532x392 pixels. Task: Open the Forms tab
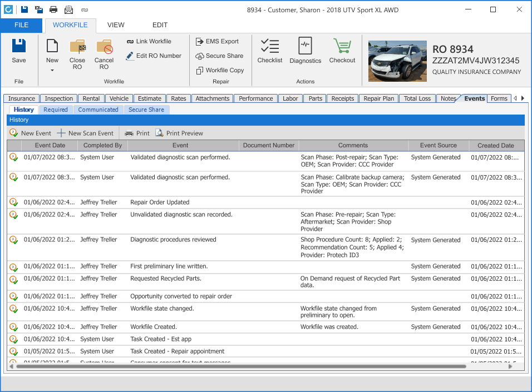[x=499, y=98]
